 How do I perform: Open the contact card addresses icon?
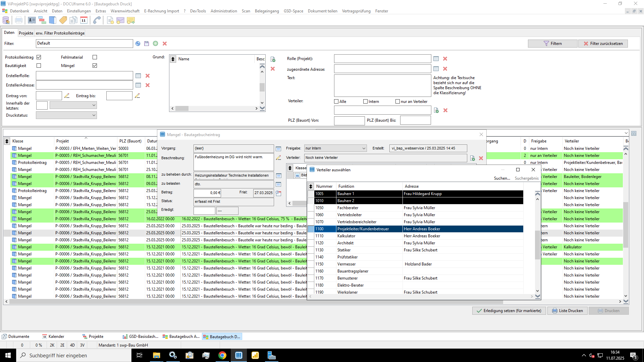(x=32, y=20)
